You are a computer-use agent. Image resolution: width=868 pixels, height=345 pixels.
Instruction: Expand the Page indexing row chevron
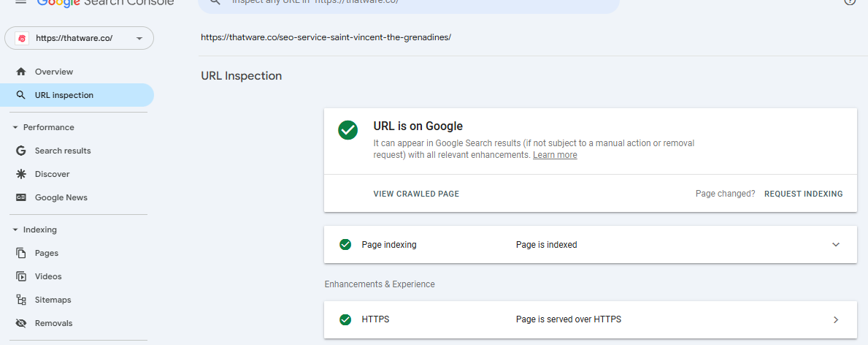click(836, 245)
